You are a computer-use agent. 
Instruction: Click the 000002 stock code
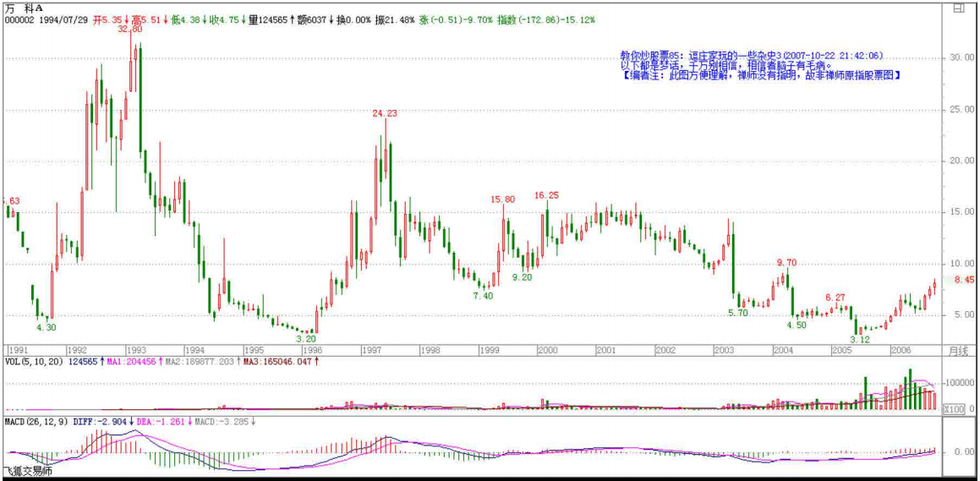click(20, 19)
